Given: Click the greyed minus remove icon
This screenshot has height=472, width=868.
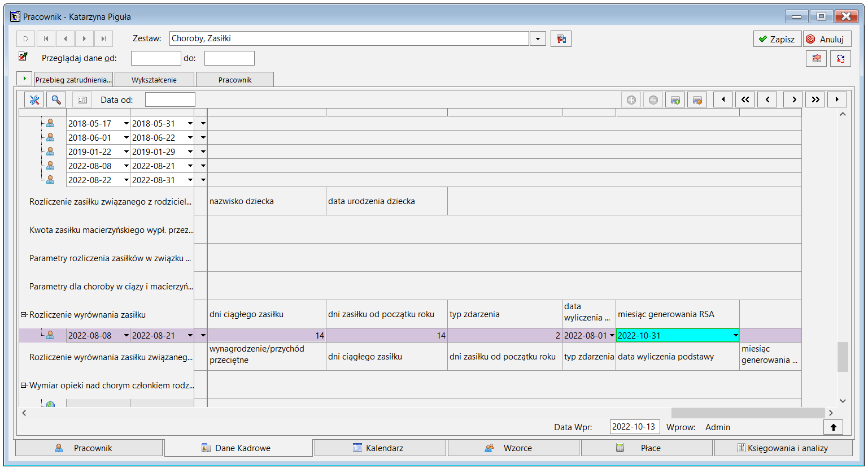Looking at the screenshot, I should (x=653, y=100).
